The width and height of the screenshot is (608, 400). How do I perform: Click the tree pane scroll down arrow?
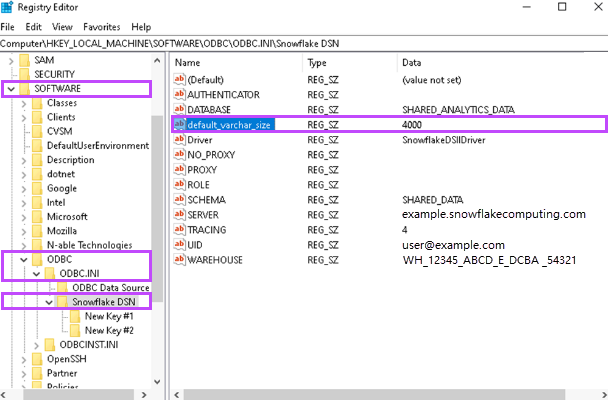point(157,382)
